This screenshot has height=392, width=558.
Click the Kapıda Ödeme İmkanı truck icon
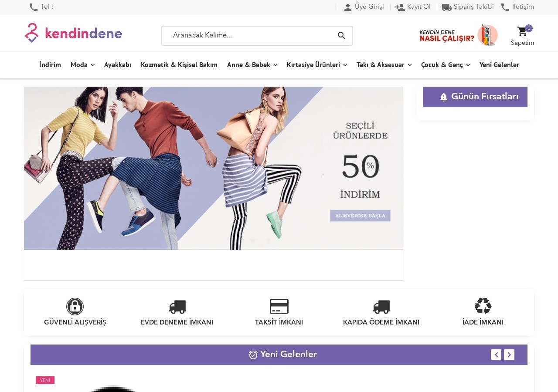coord(381,307)
